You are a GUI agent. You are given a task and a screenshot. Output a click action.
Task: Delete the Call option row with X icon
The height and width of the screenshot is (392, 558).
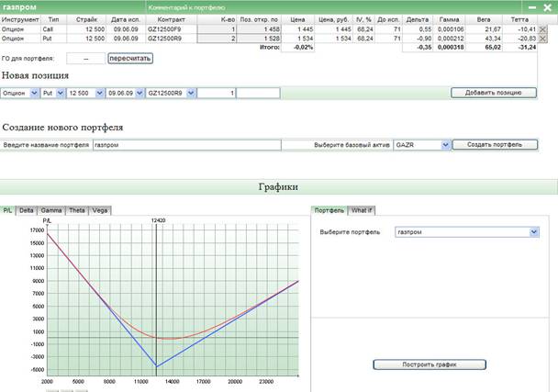(x=542, y=29)
